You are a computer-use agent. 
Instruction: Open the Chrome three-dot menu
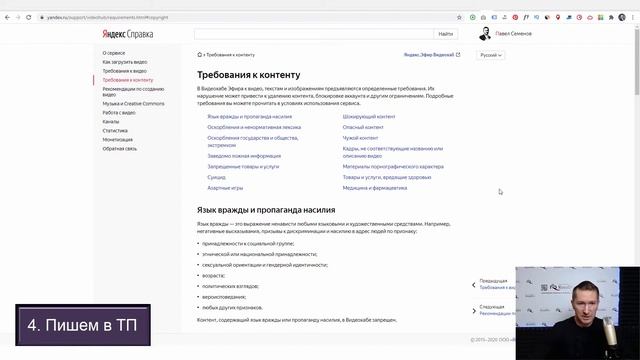pyautogui.click(x=633, y=18)
